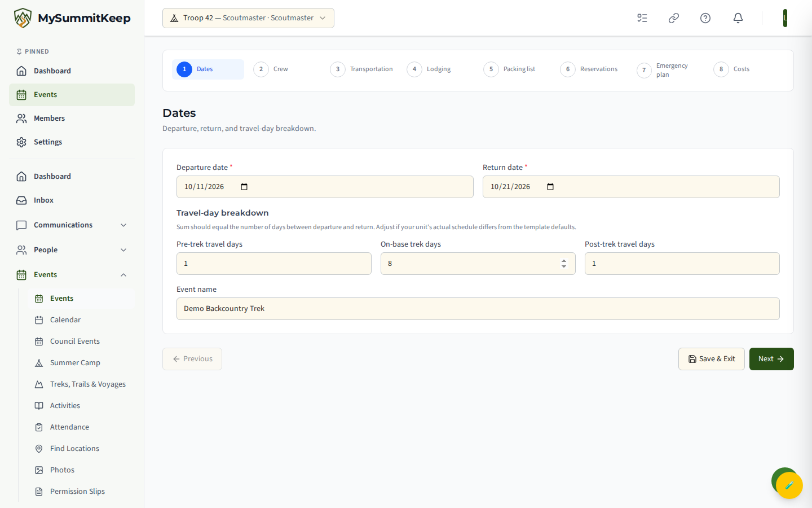
Task: Open the yellow test-tube floating button
Action: (x=789, y=485)
